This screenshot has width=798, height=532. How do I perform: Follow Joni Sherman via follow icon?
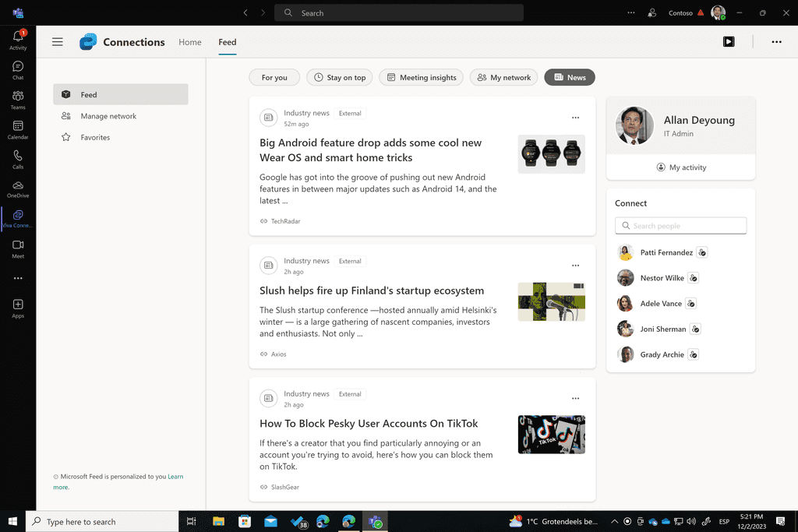pos(695,329)
